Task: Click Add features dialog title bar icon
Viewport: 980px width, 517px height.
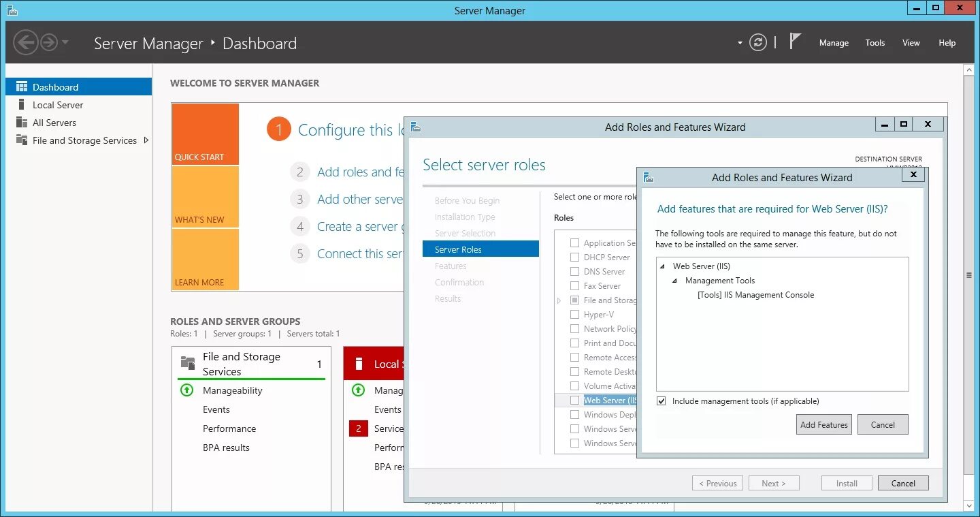Action: (x=649, y=177)
